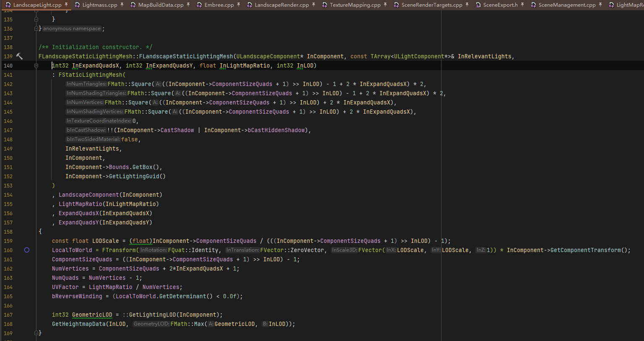Click the pin icon on Embree.cpp tab

(239, 5)
